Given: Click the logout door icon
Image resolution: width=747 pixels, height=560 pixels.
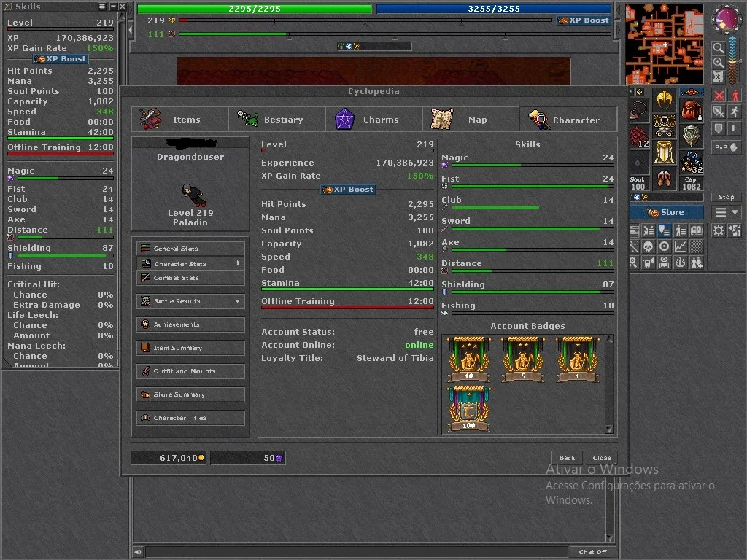Looking at the screenshot, I should 735,231.
